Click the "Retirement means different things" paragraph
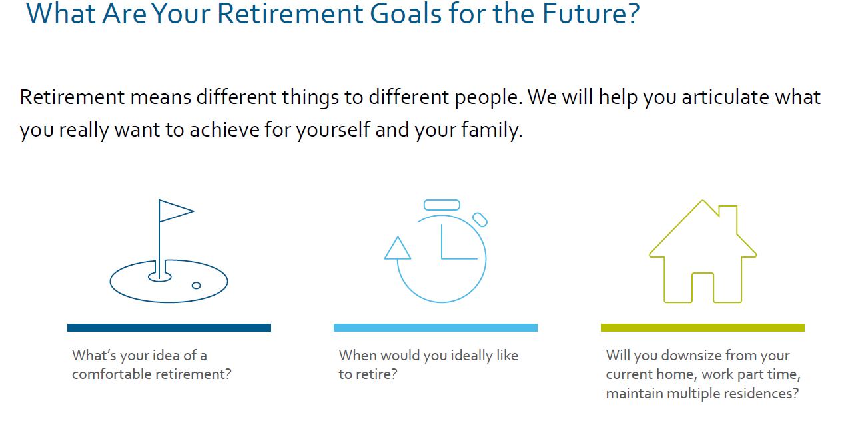This screenshot has width=868, height=433. point(420,113)
